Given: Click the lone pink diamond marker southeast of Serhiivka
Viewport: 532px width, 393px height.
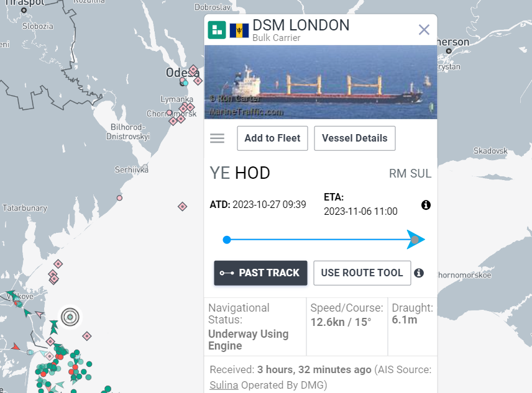Looking at the screenshot, I should [x=183, y=206].
